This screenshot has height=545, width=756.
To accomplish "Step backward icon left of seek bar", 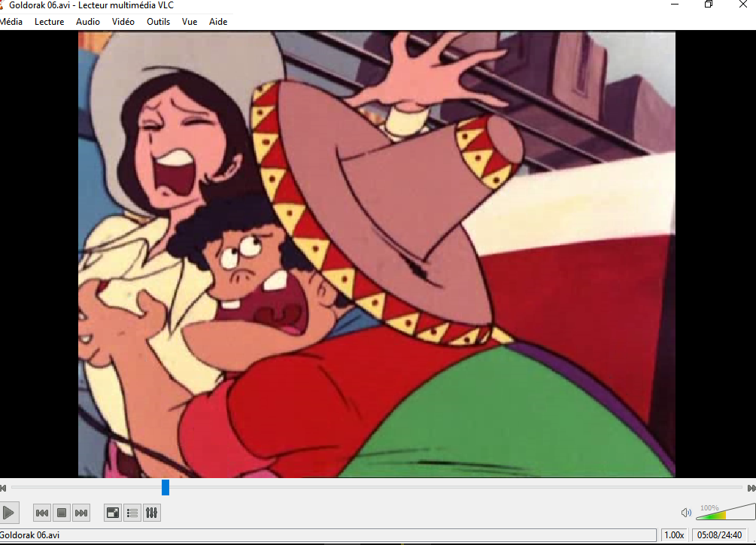I will 3,488.
